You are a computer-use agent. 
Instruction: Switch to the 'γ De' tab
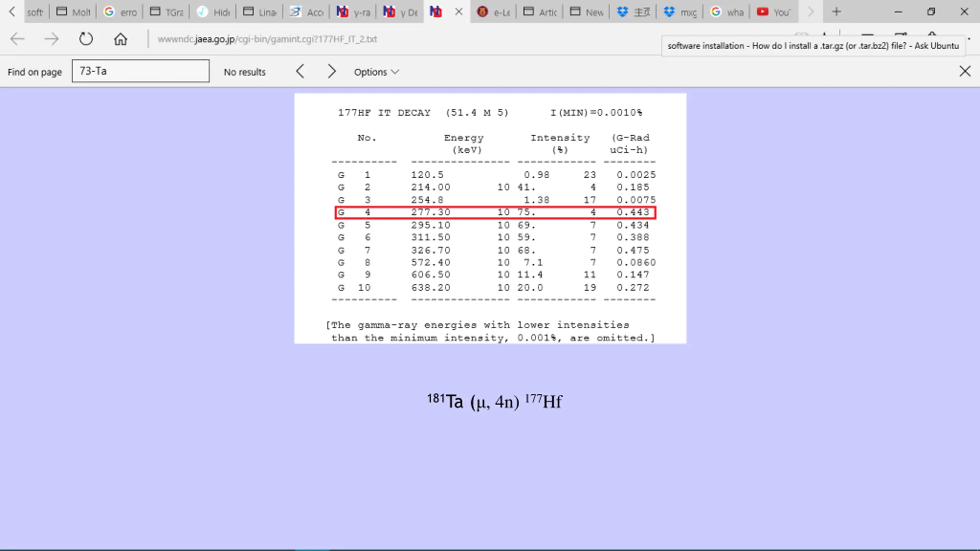click(400, 12)
